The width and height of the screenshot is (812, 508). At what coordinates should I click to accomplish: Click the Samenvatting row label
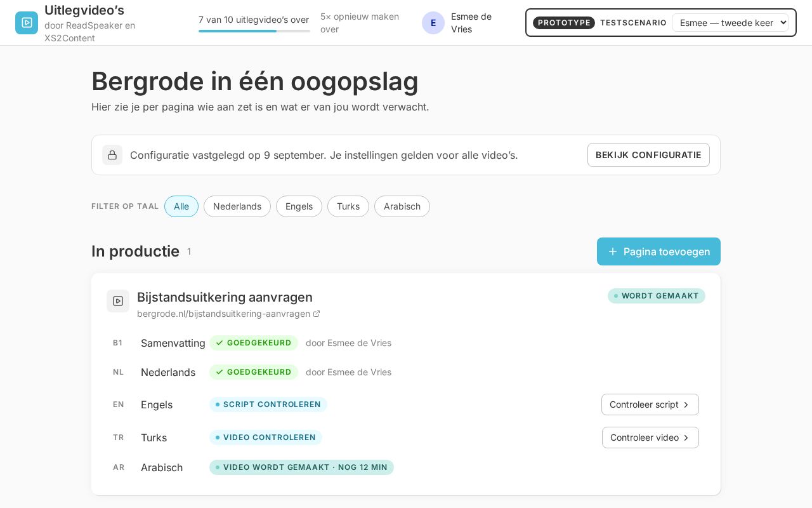point(173,343)
